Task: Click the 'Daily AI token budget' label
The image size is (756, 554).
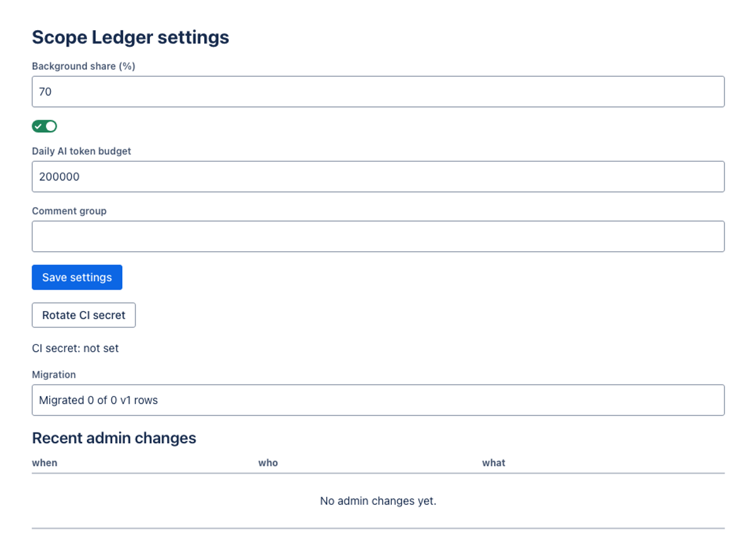Action: pos(82,151)
